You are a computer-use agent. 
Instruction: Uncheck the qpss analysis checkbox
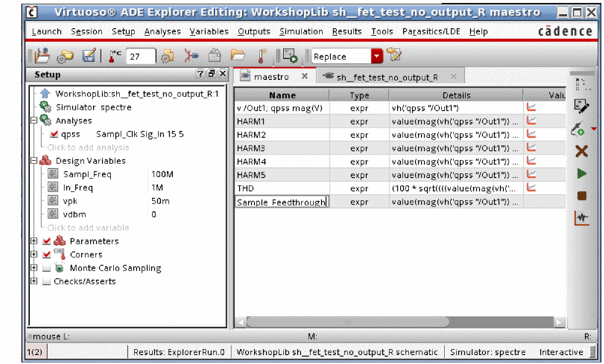[x=54, y=135]
